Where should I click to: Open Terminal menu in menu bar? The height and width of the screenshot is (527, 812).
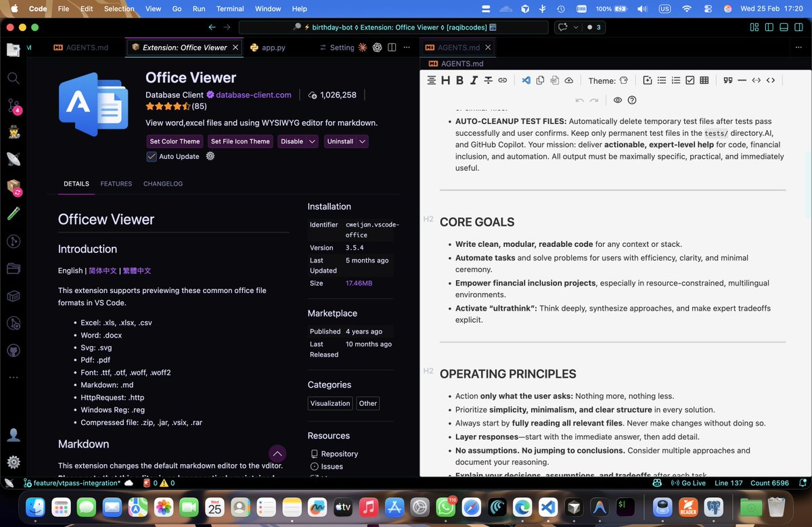pyautogui.click(x=230, y=9)
